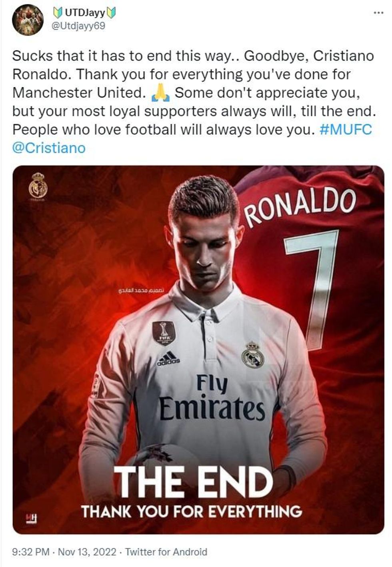Open the #MUFC hashtag
The height and width of the screenshot is (567, 392).
346,130
